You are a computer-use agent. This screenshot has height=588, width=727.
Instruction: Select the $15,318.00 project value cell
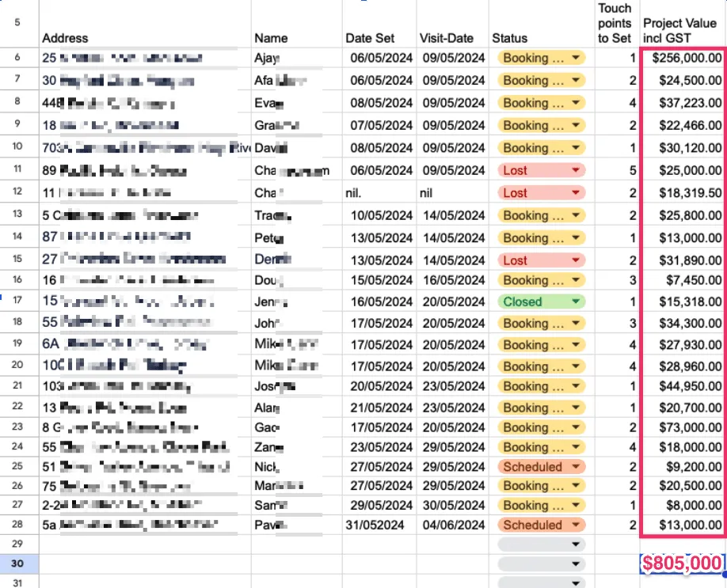click(683, 302)
